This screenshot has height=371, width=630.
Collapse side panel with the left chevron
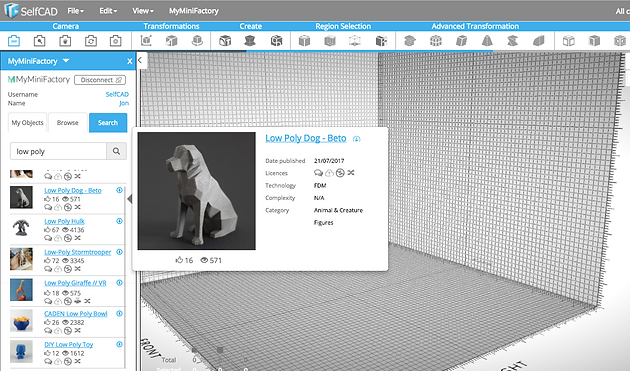pos(140,60)
